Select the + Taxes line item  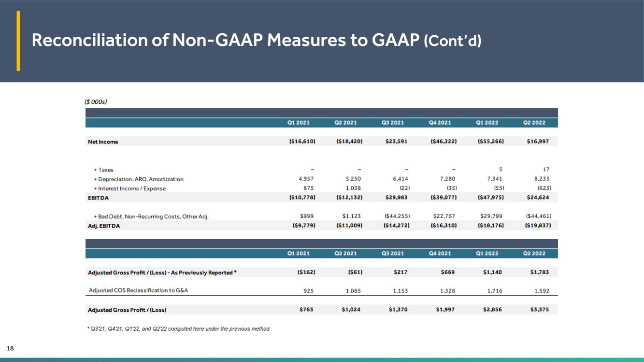pos(103,170)
